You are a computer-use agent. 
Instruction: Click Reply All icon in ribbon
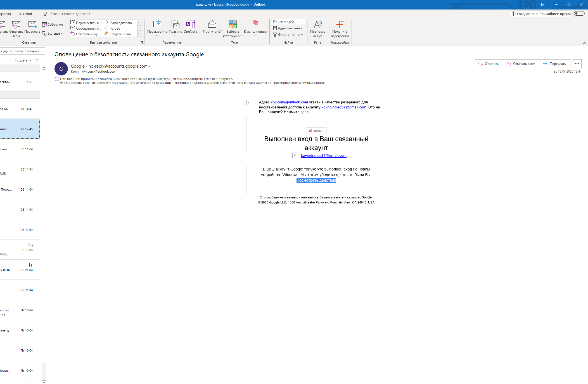pyautogui.click(x=16, y=29)
